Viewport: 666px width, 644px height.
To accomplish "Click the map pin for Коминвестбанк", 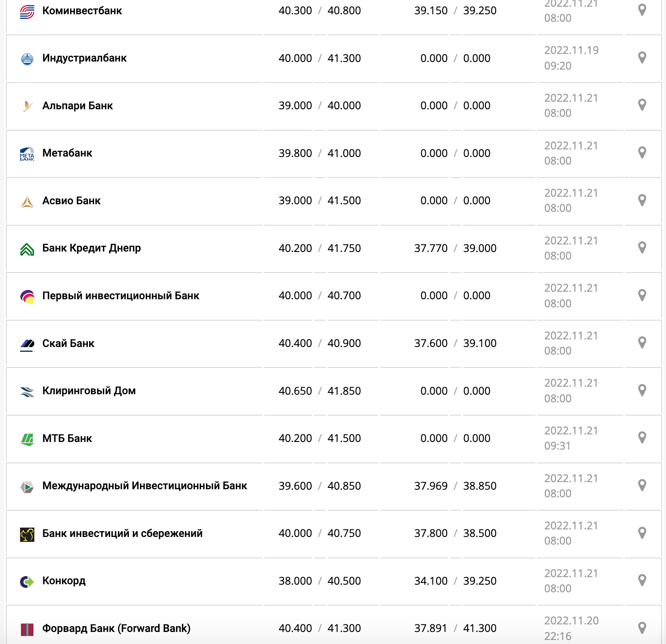I will click(x=642, y=10).
